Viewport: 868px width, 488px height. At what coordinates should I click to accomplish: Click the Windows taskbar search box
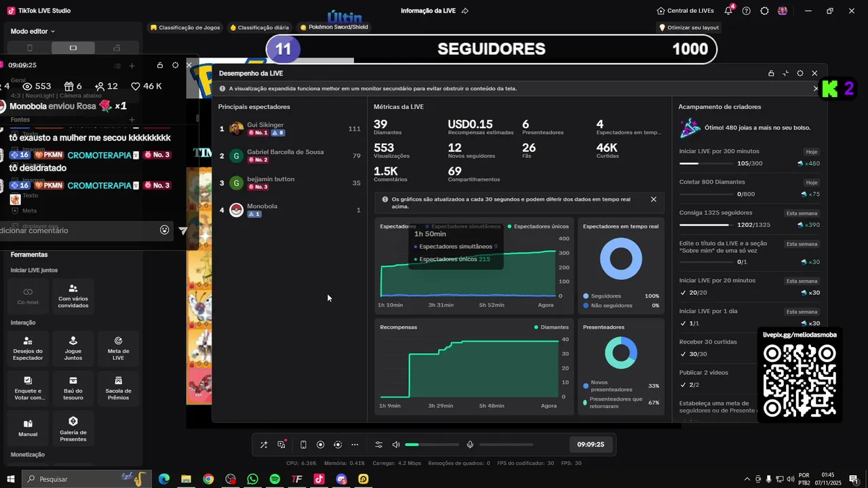(87, 479)
